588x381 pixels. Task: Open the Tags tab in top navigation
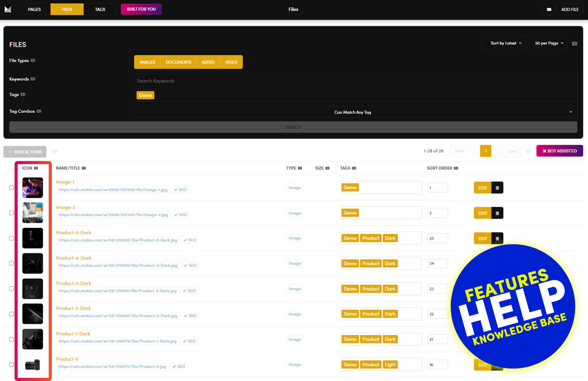(100, 9)
